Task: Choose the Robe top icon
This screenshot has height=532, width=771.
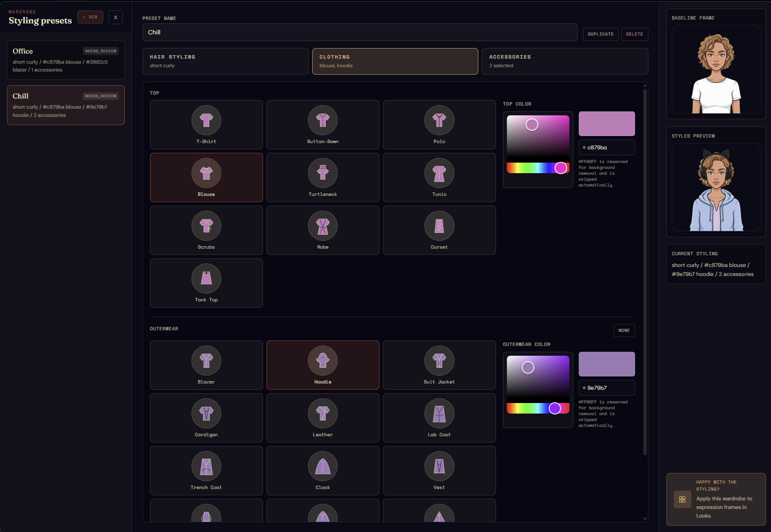Action: (323, 226)
